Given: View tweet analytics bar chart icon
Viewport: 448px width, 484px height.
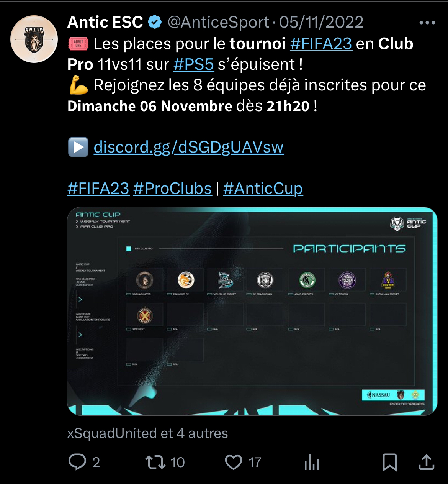Looking at the screenshot, I should [x=312, y=462].
